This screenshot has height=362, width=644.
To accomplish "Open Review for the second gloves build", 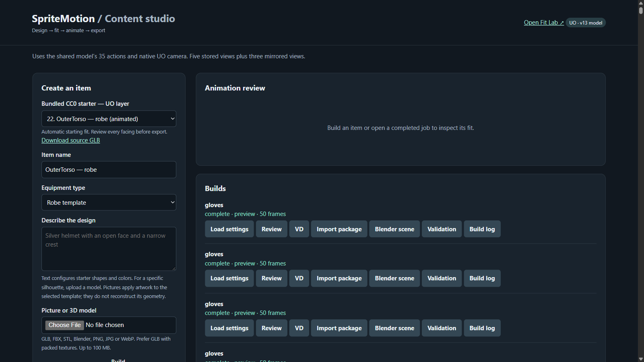I will 272,278.
